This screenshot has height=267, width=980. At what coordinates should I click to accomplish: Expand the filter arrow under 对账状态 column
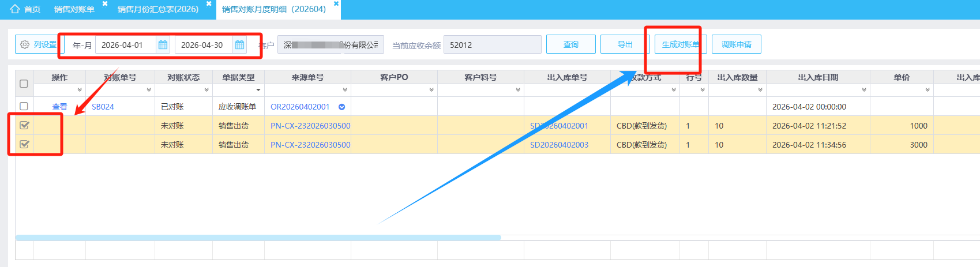pyautogui.click(x=206, y=90)
